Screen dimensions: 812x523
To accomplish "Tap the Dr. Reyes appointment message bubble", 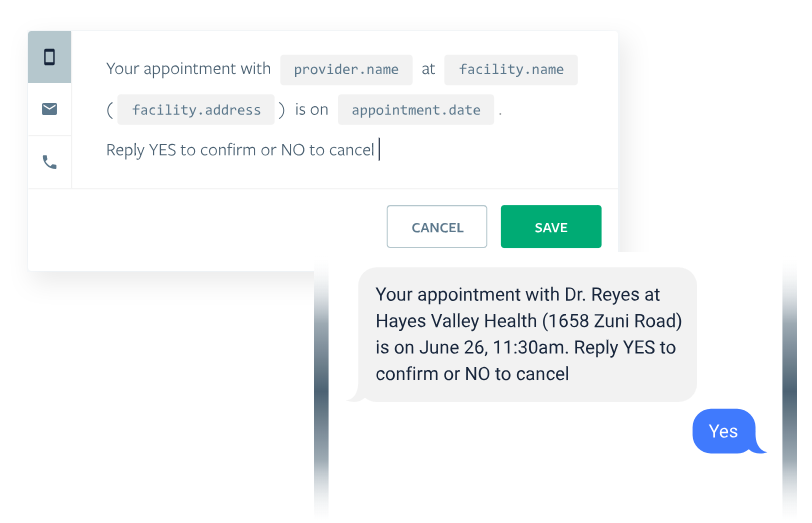I will click(527, 335).
